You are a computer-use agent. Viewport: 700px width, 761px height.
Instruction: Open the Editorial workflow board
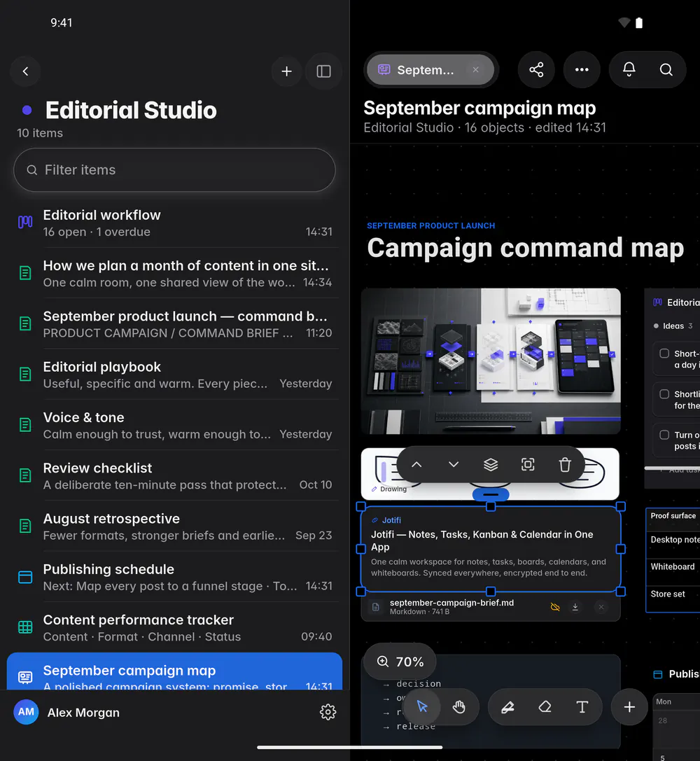[174, 223]
